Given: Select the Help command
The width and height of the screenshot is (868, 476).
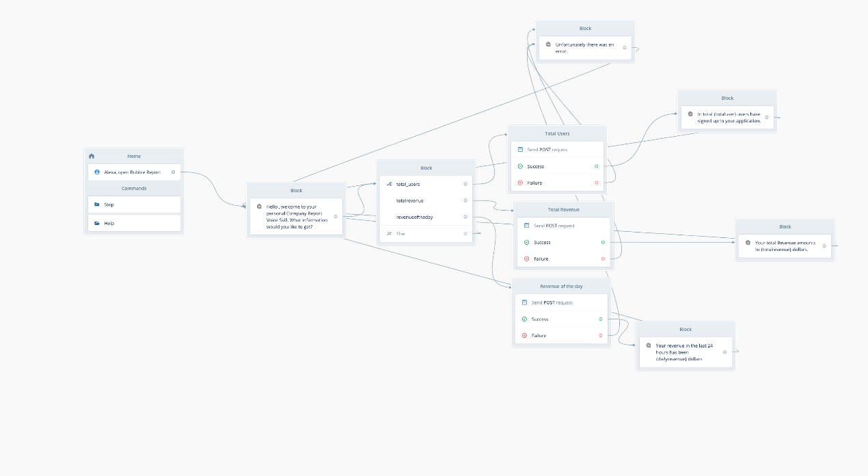Looking at the screenshot, I should pos(134,223).
